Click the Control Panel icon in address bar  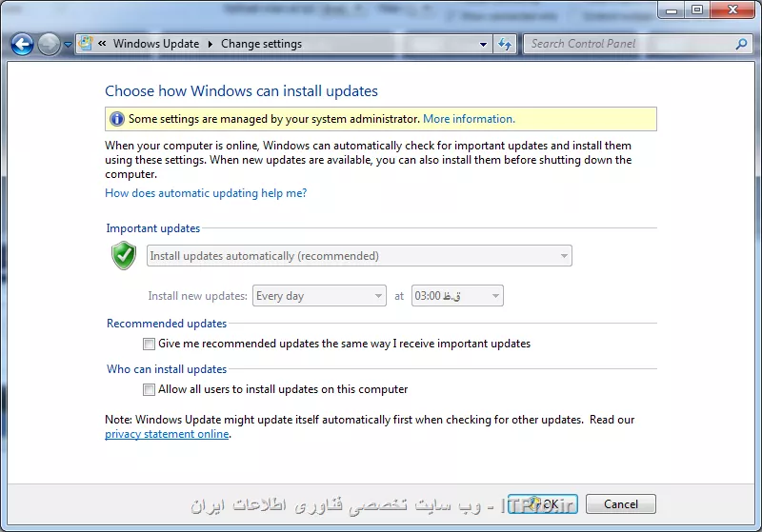point(86,43)
